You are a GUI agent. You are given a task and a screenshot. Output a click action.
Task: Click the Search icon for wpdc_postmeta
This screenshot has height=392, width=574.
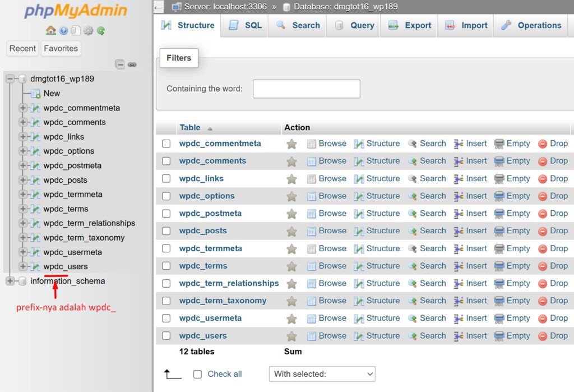(x=413, y=214)
